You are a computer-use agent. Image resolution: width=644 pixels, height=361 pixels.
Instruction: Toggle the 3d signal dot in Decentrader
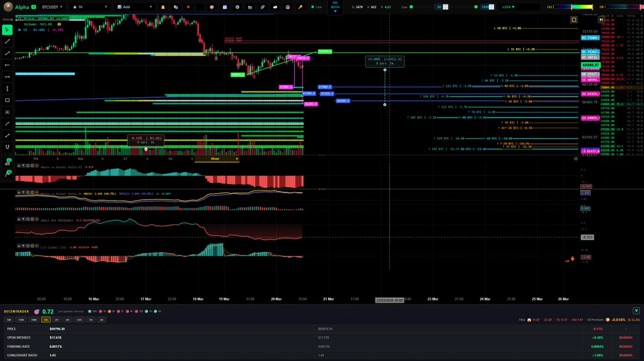(x=155, y=311)
